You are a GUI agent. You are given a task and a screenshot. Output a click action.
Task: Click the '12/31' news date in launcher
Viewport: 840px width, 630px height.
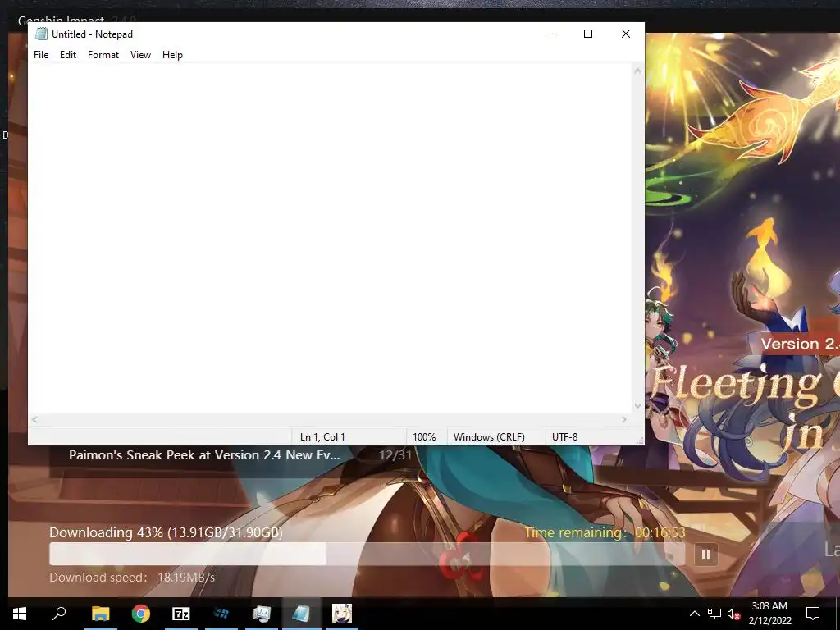tap(395, 455)
